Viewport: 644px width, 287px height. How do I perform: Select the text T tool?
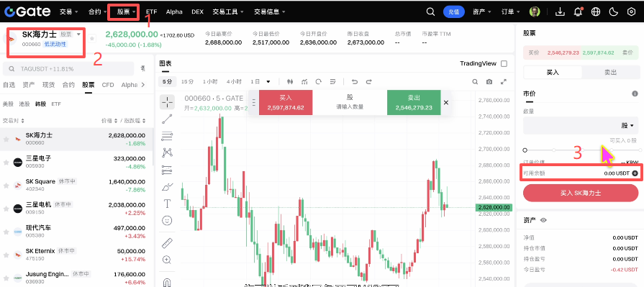(167, 204)
